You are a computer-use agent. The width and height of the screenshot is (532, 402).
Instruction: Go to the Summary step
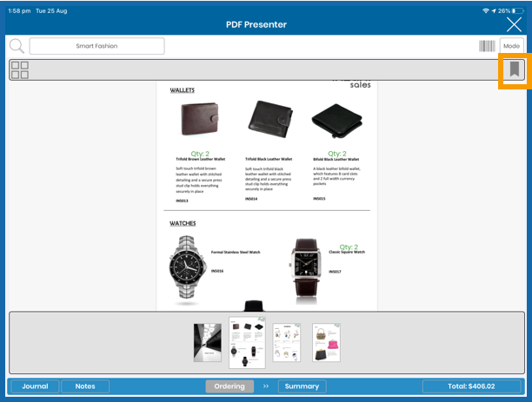[x=302, y=386]
